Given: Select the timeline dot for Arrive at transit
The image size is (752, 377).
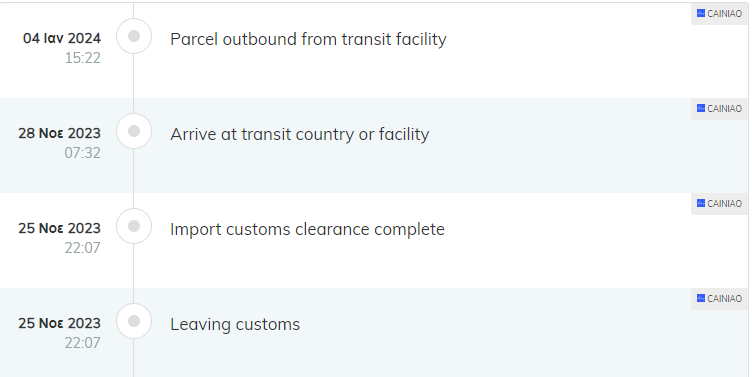Looking at the screenshot, I should tap(134, 131).
